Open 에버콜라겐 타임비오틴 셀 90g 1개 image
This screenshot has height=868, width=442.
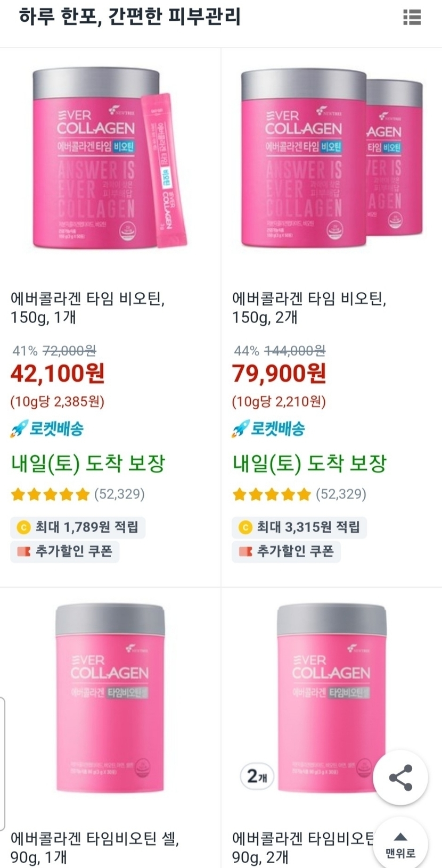(110, 698)
